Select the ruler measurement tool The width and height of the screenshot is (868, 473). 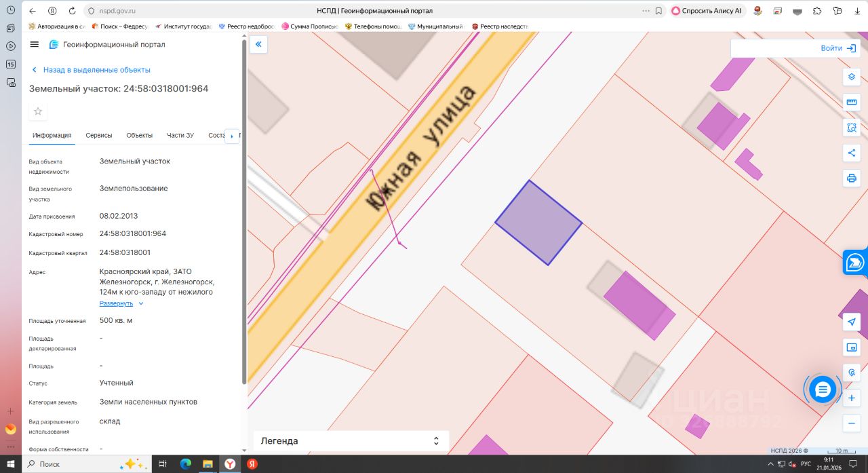coord(852,102)
